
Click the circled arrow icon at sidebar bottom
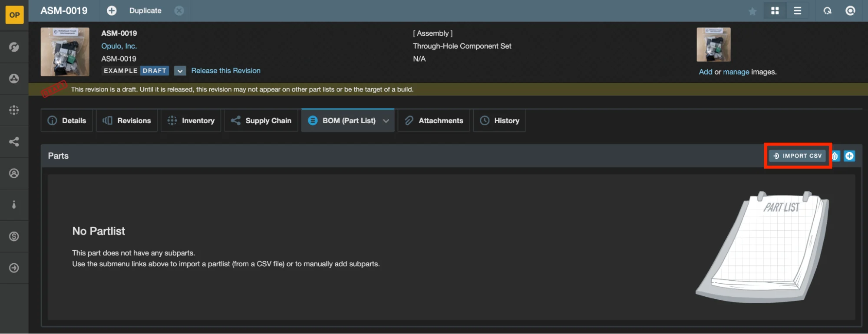click(14, 268)
